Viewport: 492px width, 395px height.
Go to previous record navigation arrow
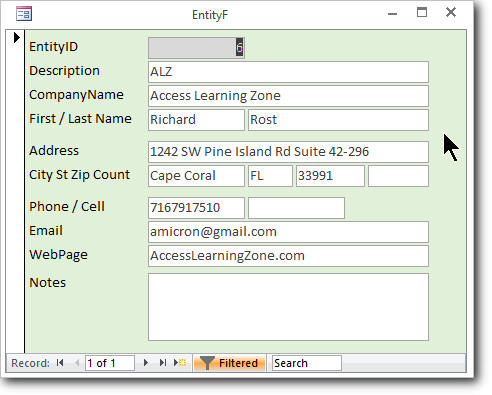click(77, 363)
